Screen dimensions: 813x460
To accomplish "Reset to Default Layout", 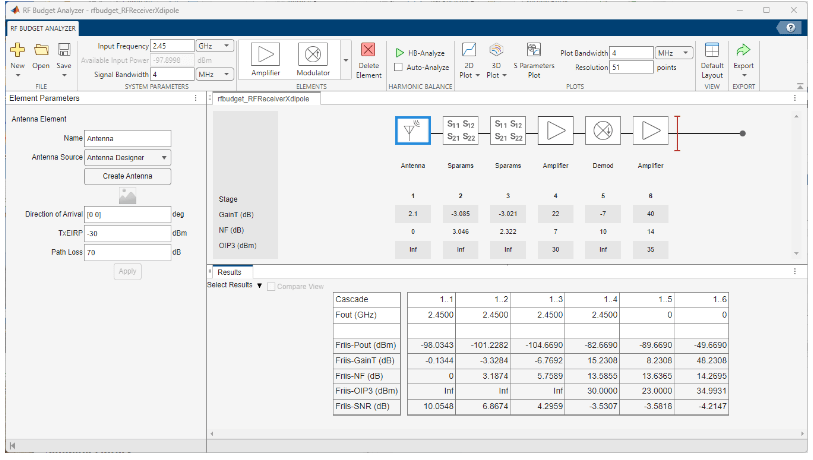I will click(712, 58).
